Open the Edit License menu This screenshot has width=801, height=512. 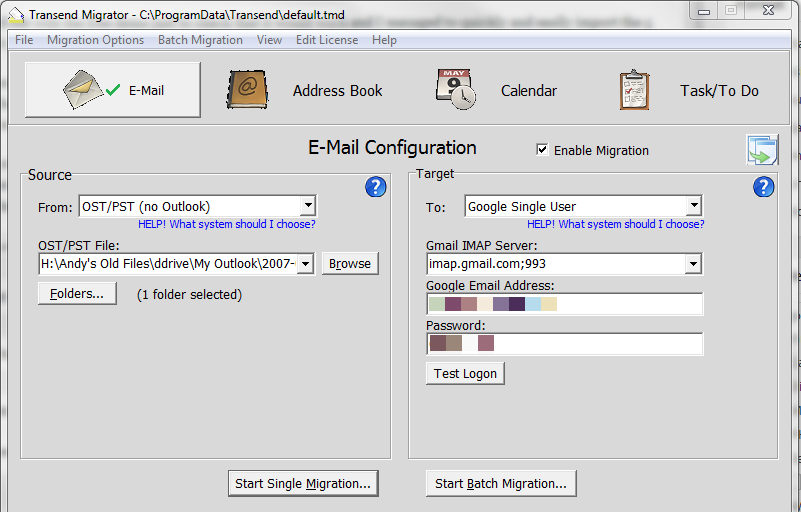(327, 40)
